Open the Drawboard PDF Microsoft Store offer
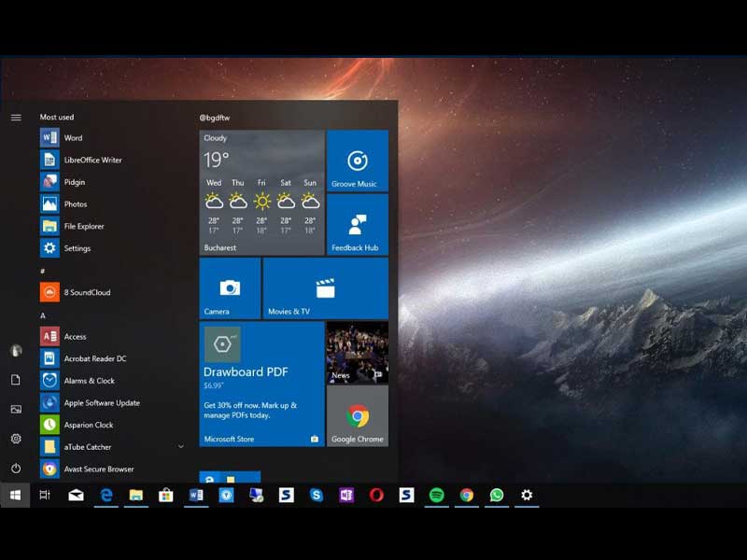 [261, 384]
